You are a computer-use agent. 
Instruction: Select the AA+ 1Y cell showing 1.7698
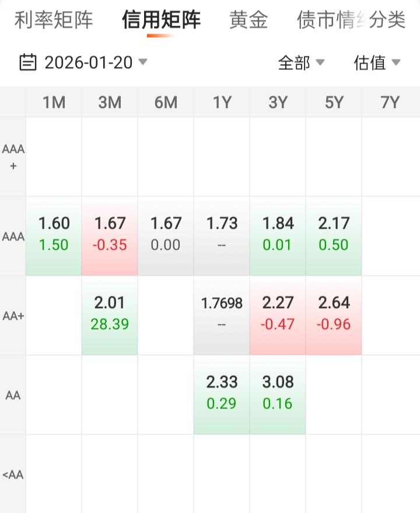coord(222,313)
